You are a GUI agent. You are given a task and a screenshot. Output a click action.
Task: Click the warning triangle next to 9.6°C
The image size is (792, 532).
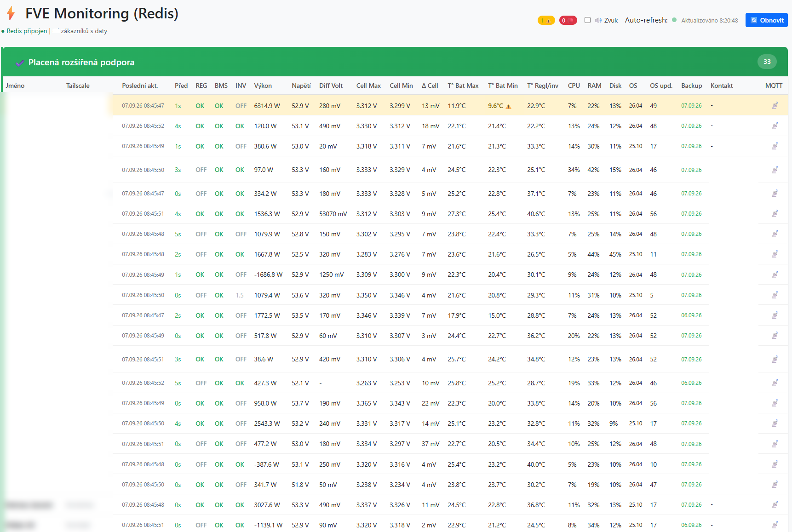point(508,106)
